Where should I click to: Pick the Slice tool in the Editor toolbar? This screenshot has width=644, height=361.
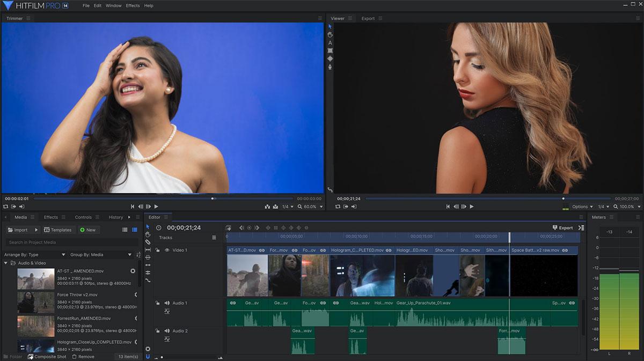(148, 242)
